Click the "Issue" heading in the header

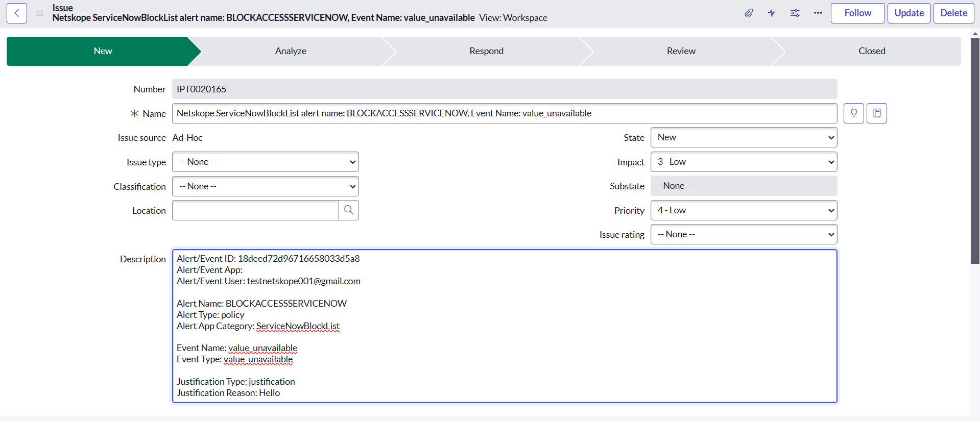[x=63, y=8]
